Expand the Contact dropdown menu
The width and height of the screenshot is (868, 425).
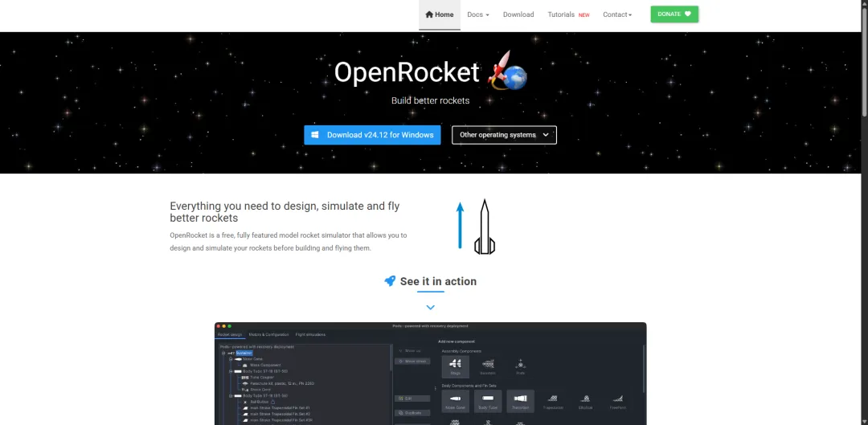tap(617, 14)
